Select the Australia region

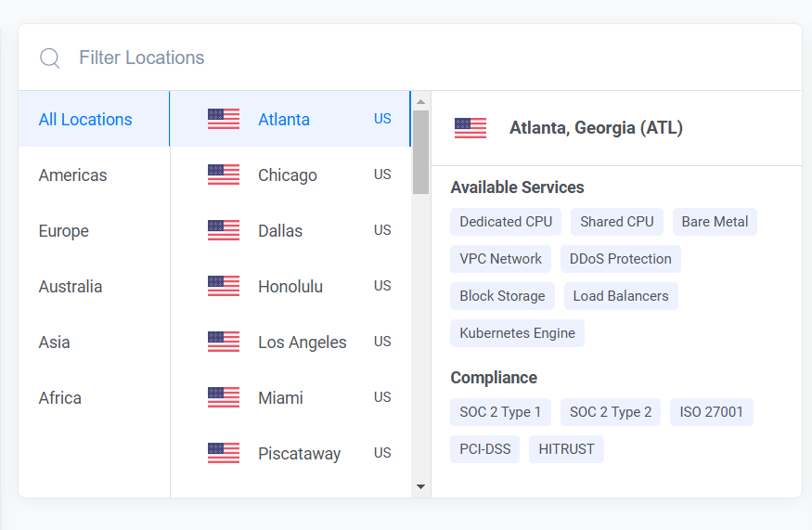click(x=95, y=287)
